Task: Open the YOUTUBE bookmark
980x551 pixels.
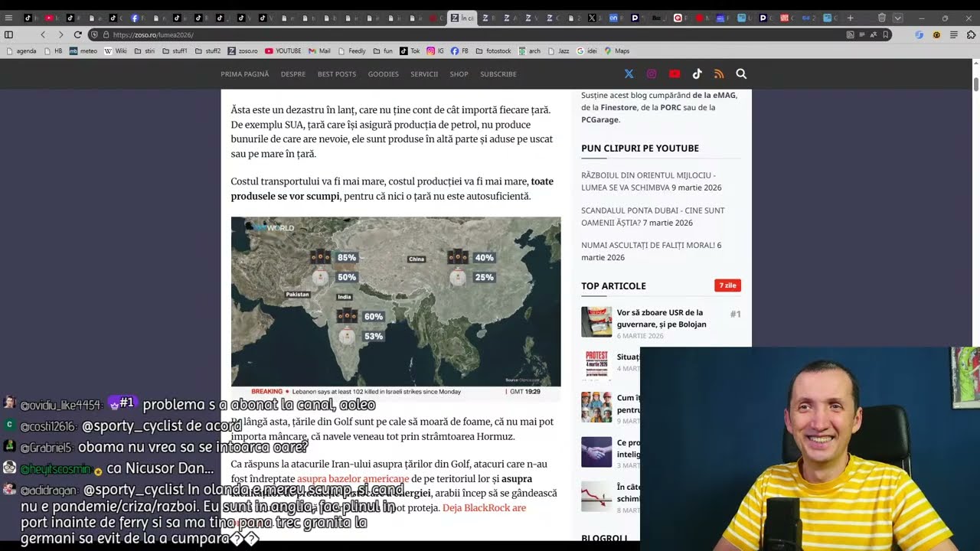Action: 283,51
